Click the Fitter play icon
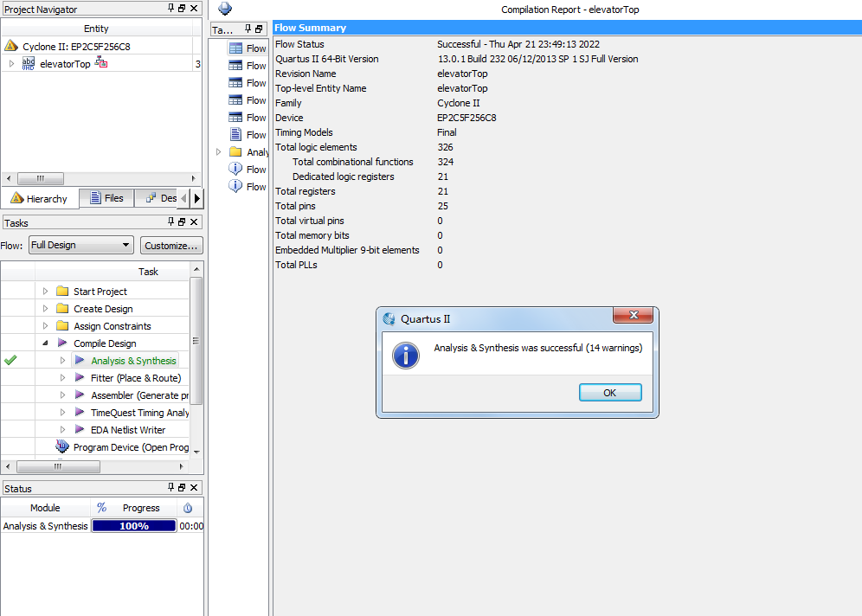 [80, 377]
